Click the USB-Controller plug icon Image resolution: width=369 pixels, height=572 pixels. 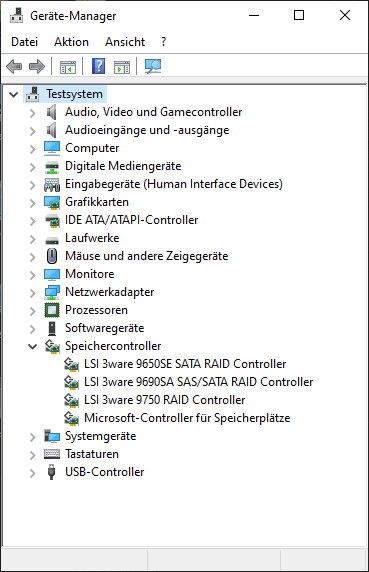click(x=51, y=472)
